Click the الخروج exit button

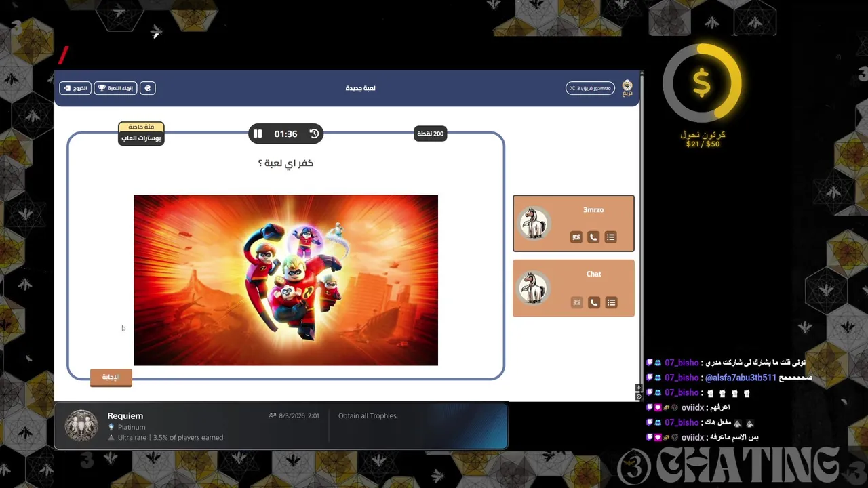(x=75, y=88)
